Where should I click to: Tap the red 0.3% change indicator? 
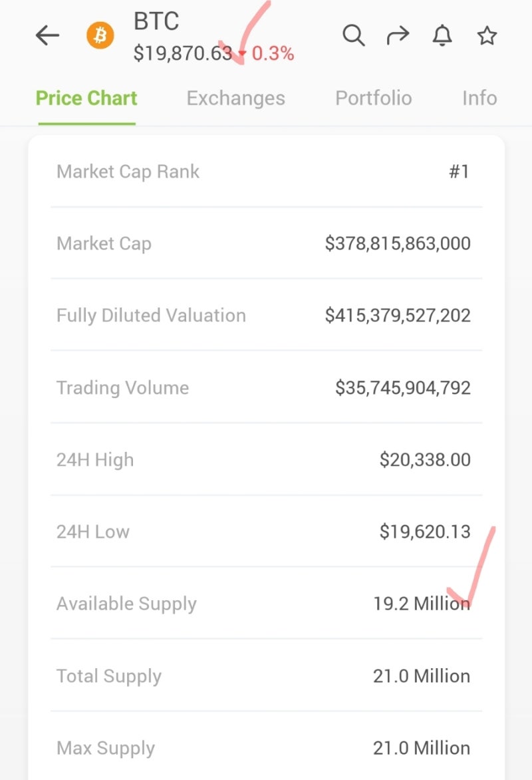272,53
